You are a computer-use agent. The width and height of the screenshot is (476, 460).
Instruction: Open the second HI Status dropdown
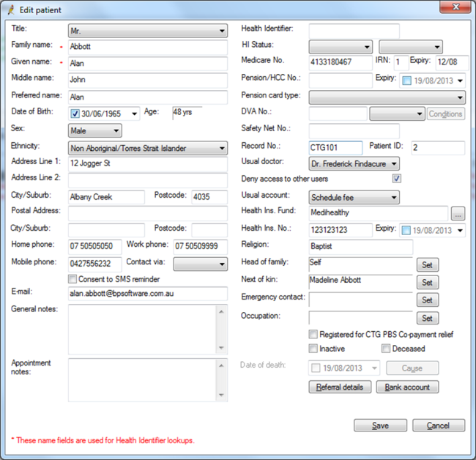(x=410, y=47)
